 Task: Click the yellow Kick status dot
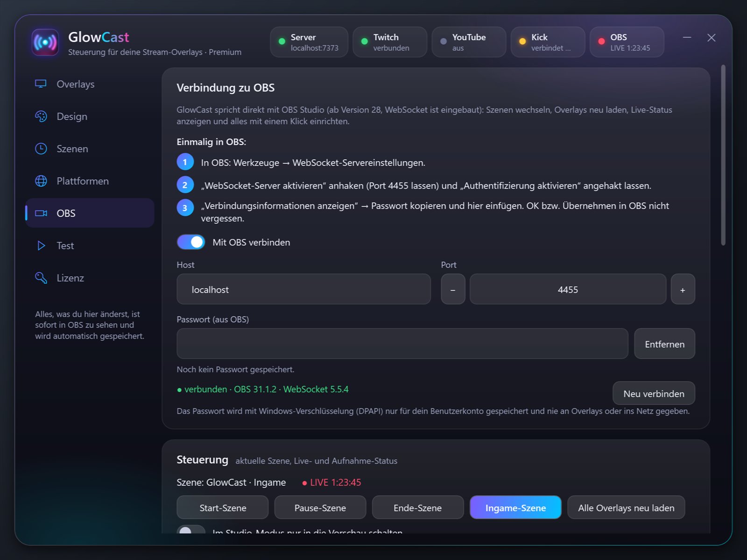click(x=522, y=42)
